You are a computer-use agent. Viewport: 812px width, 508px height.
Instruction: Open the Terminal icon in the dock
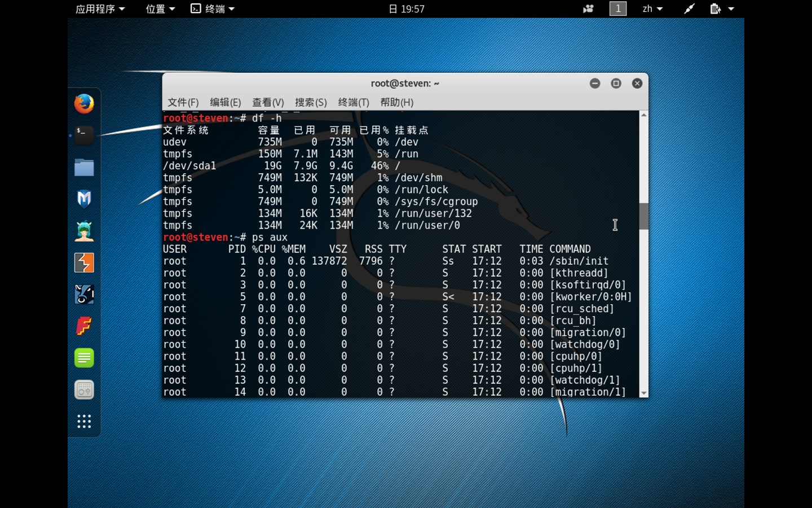84,135
